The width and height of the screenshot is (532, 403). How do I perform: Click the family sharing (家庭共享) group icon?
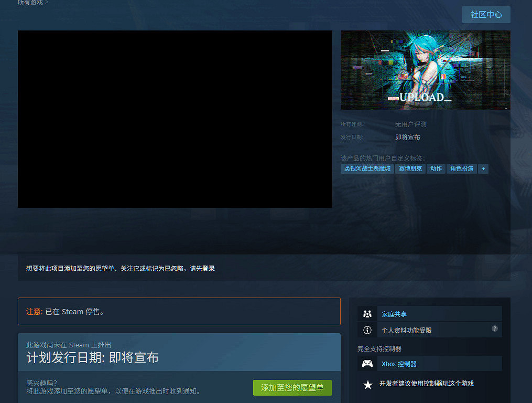(367, 313)
